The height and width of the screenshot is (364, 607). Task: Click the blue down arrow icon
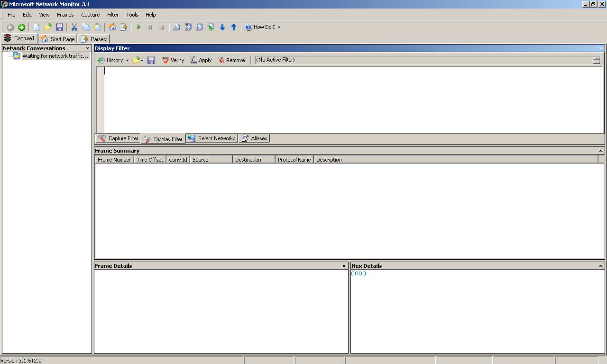tap(222, 27)
